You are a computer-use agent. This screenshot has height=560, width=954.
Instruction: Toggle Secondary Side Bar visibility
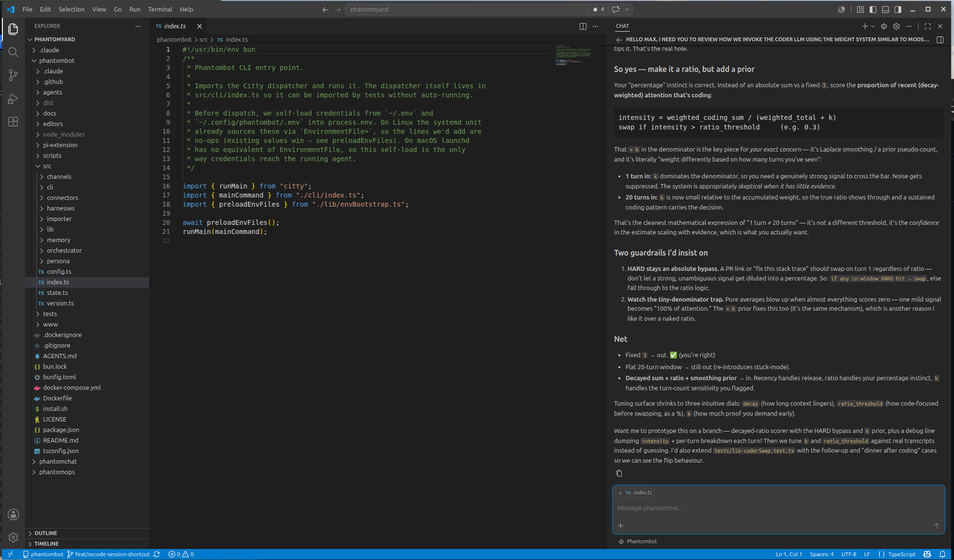click(x=898, y=9)
